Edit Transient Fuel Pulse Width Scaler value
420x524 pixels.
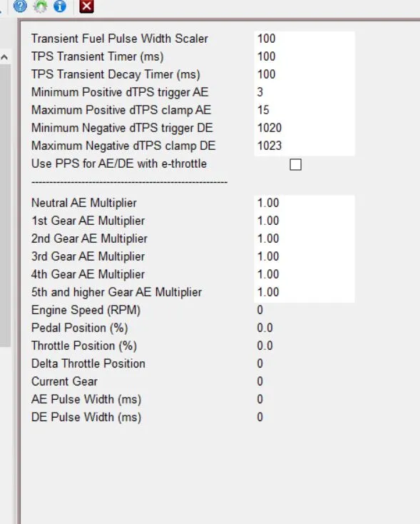(304, 39)
